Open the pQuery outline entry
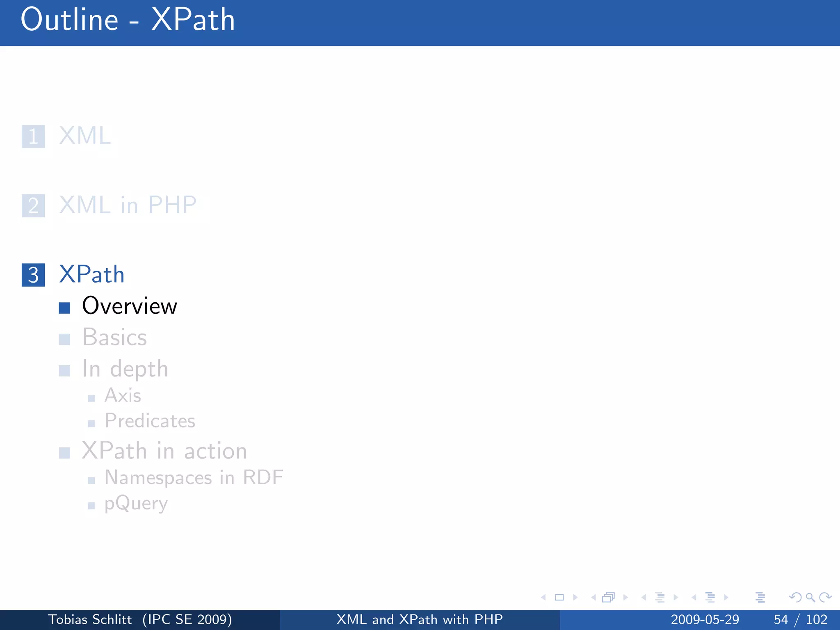Image resolution: width=840 pixels, height=630 pixels. click(x=136, y=503)
